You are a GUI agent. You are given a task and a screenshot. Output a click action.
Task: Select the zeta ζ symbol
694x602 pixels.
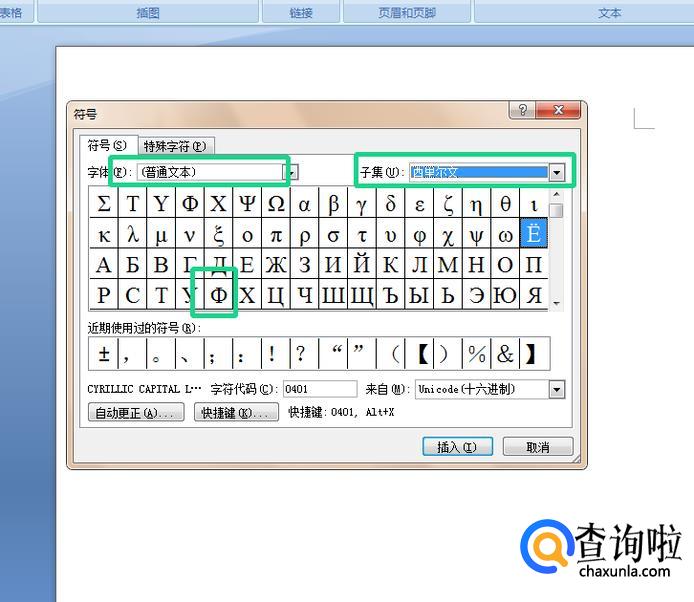448,203
